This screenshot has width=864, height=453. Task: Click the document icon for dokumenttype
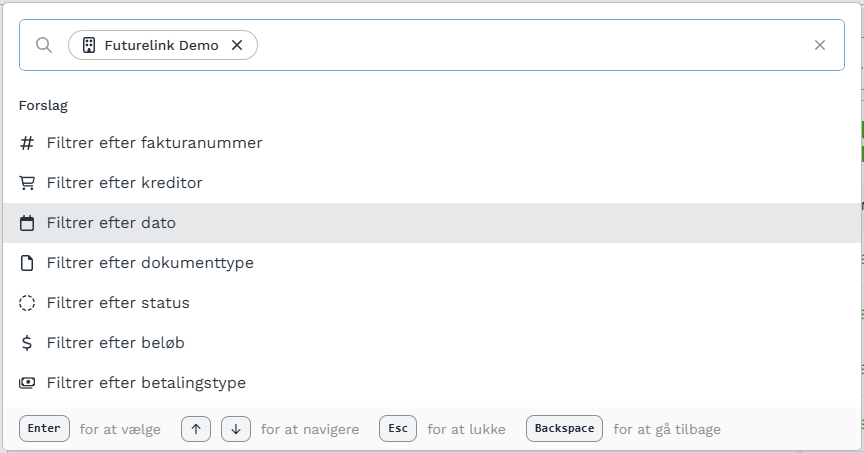(x=27, y=263)
